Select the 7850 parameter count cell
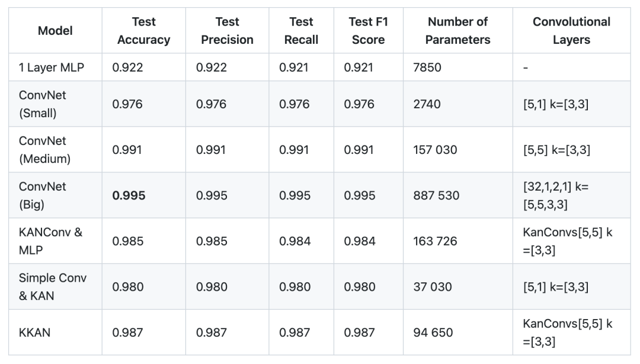 click(427, 67)
